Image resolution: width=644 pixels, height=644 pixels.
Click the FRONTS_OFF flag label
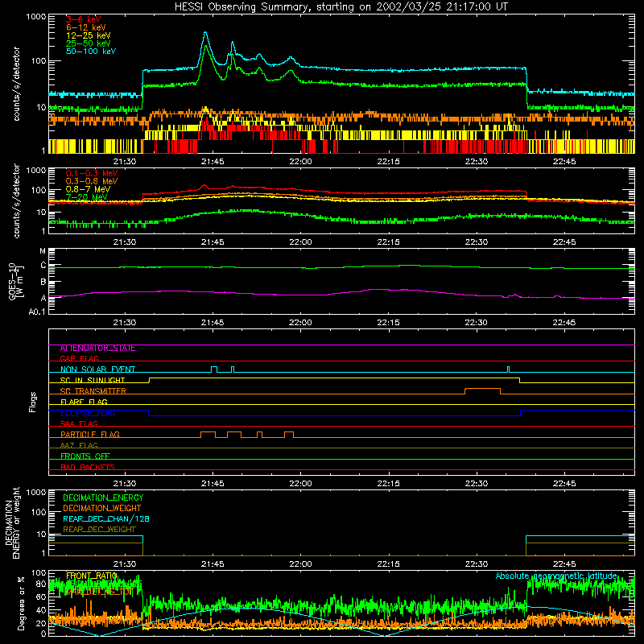click(85, 456)
